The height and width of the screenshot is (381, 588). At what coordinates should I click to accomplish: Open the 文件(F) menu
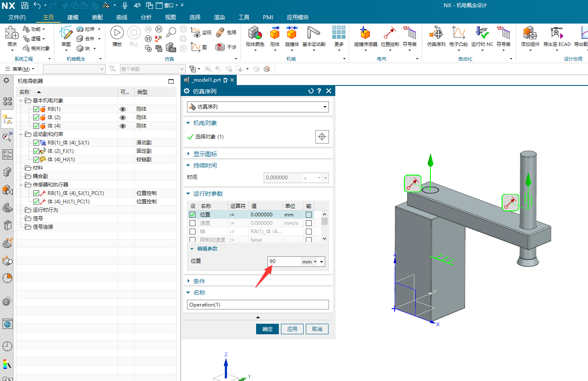[x=17, y=17]
